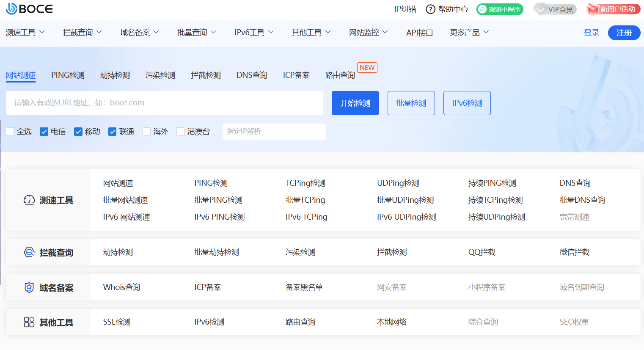The image size is (644, 350).
Task: Open the 备案黑名单 link
Action: point(304,287)
